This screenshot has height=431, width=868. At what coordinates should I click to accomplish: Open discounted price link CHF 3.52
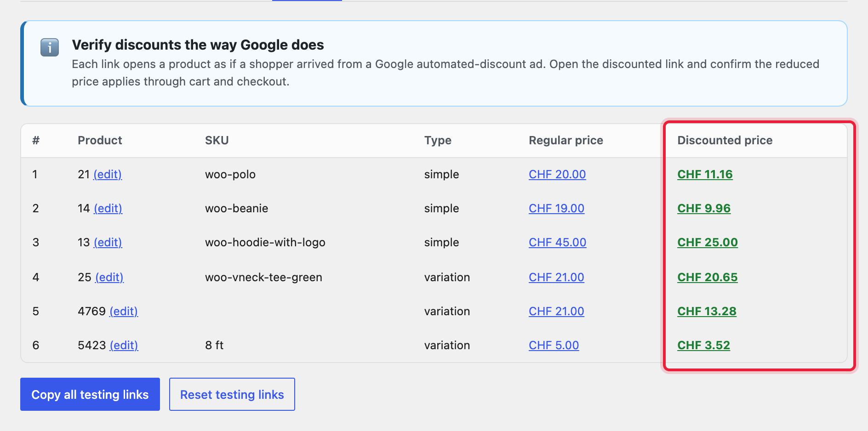pos(703,346)
